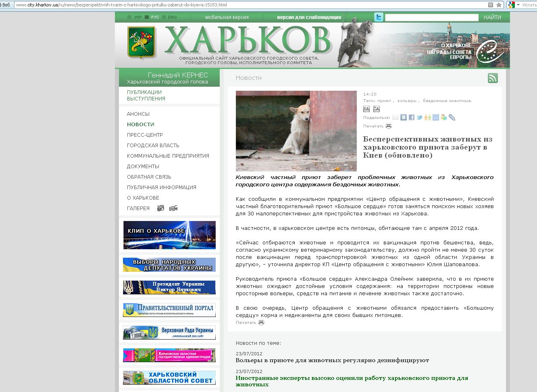Image resolution: width=537 pixels, height=392 pixels.
Task: Open НАГРАДЫ СОВЕТА ЕВРОПЫ header link
Action: click(449, 54)
